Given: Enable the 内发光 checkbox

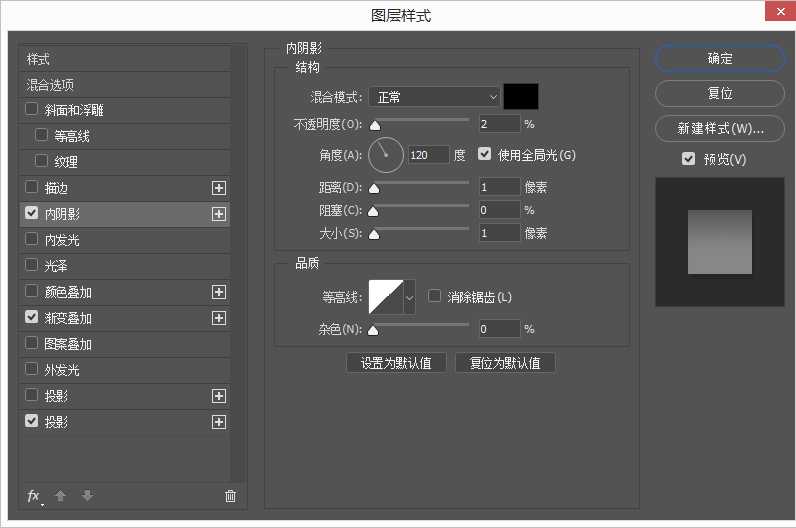Looking at the screenshot, I should click(x=31, y=239).
